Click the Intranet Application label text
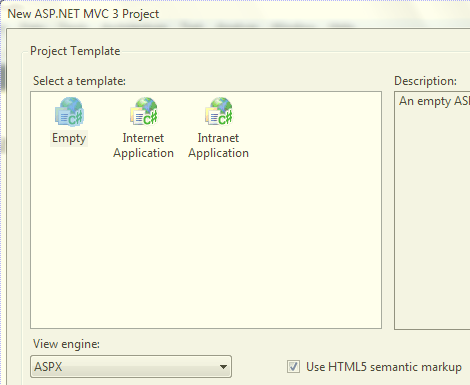 [x=218, y=145]
